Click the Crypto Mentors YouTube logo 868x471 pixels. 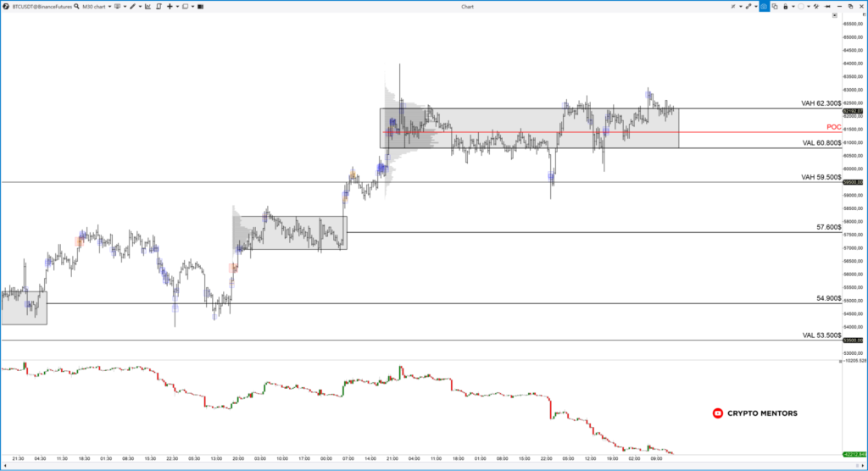point(718,413)
